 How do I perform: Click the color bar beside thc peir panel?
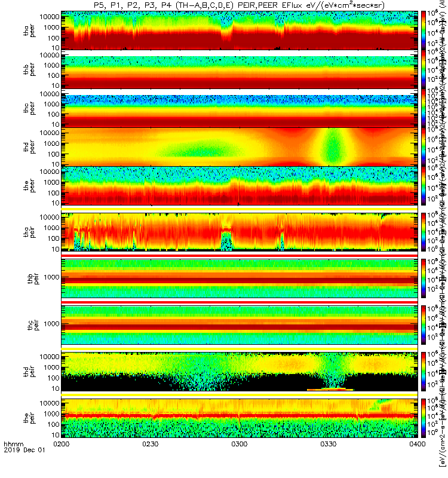(424, 324)
